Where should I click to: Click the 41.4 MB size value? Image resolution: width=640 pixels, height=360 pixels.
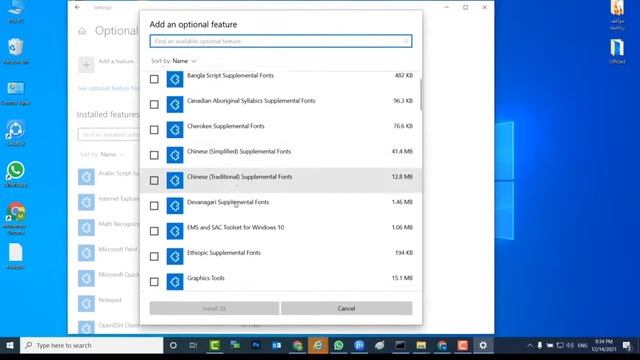(402, 151)
